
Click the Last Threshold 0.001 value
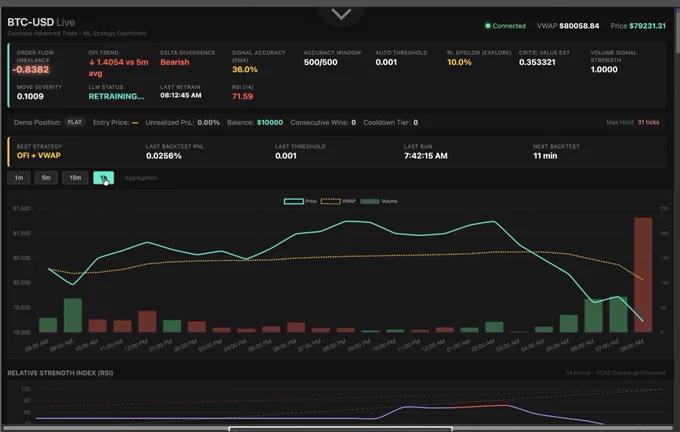pos(286,156)
